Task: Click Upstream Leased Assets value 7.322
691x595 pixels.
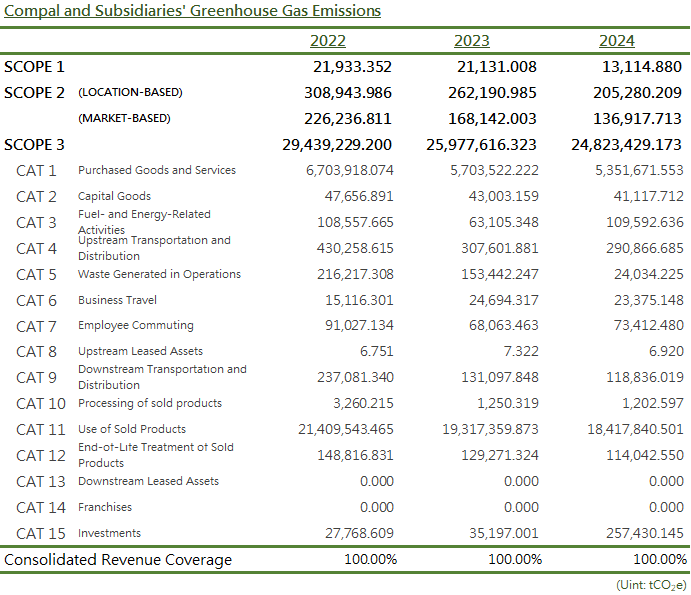Action: 521,352
